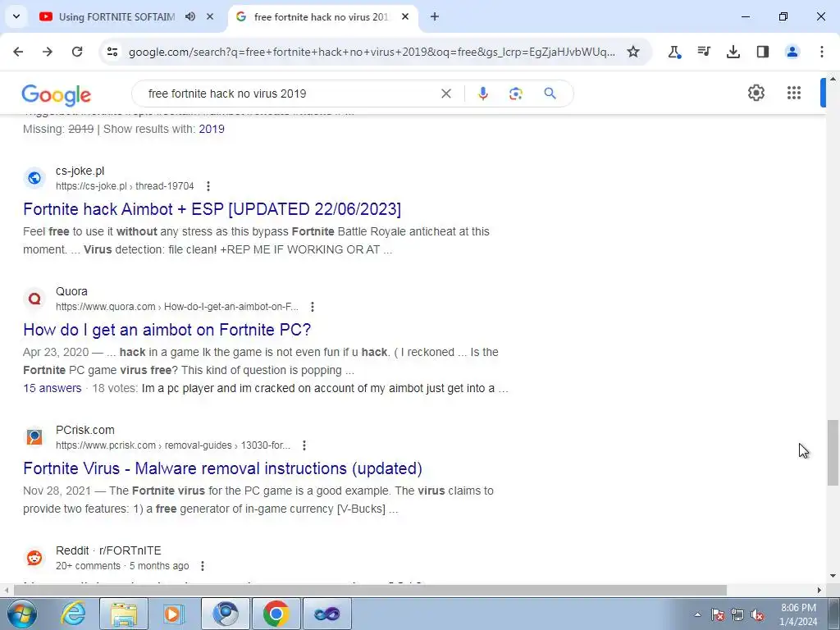Click the PCrisk.com source name

point(85,430)
